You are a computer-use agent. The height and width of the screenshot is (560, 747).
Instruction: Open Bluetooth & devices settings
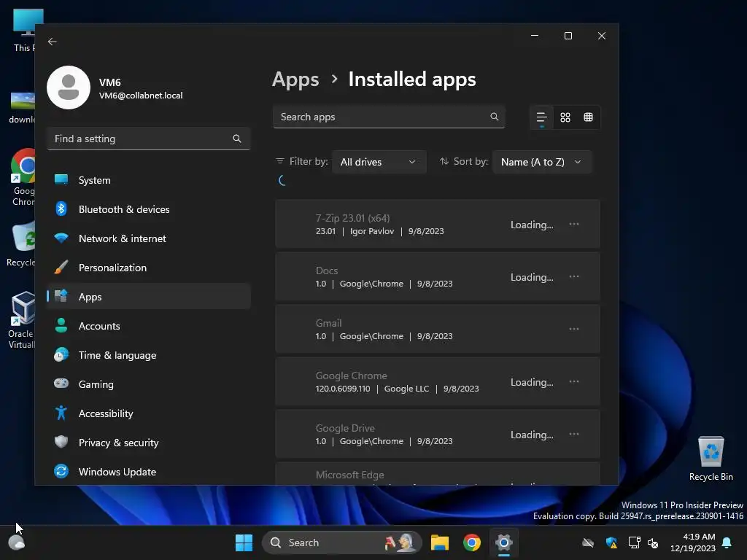tap(149, 209)
